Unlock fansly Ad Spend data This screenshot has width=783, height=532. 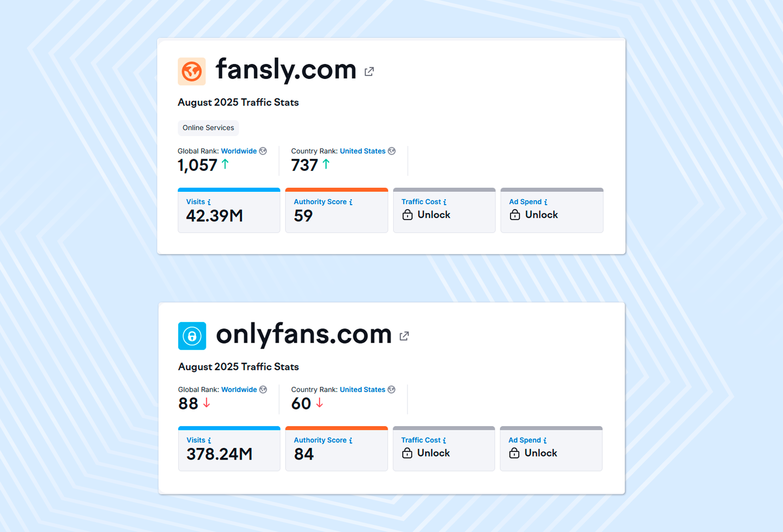tap(541, 215)
